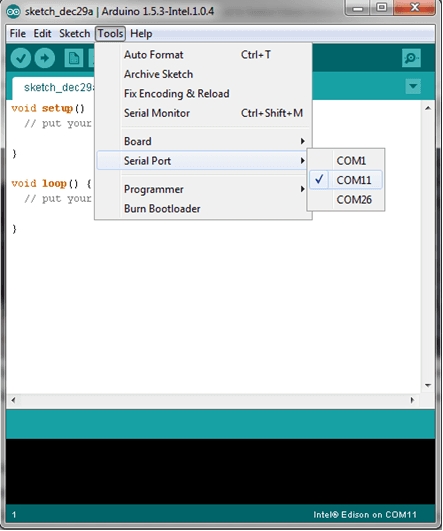Open the Sketch menu
Image resolution: width=443 pixels, height=531 pixels.
coord(75,34)
